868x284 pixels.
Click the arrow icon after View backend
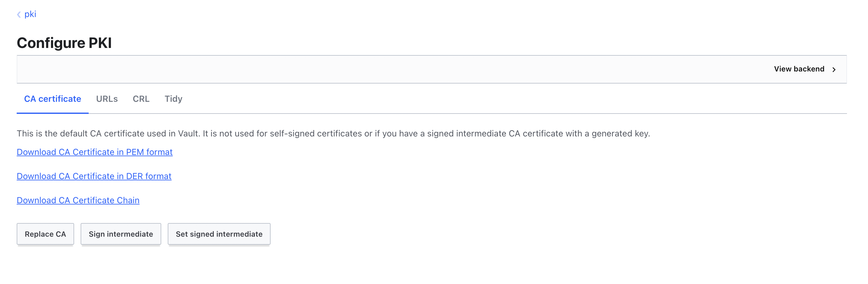pyautogui.click(x=834, y=70)
